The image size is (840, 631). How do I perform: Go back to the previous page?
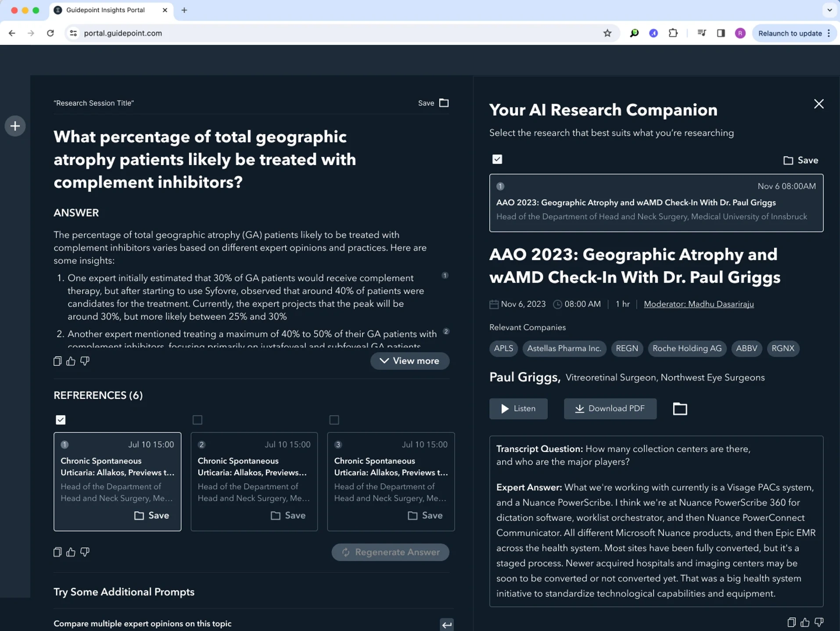coord(12,33)
